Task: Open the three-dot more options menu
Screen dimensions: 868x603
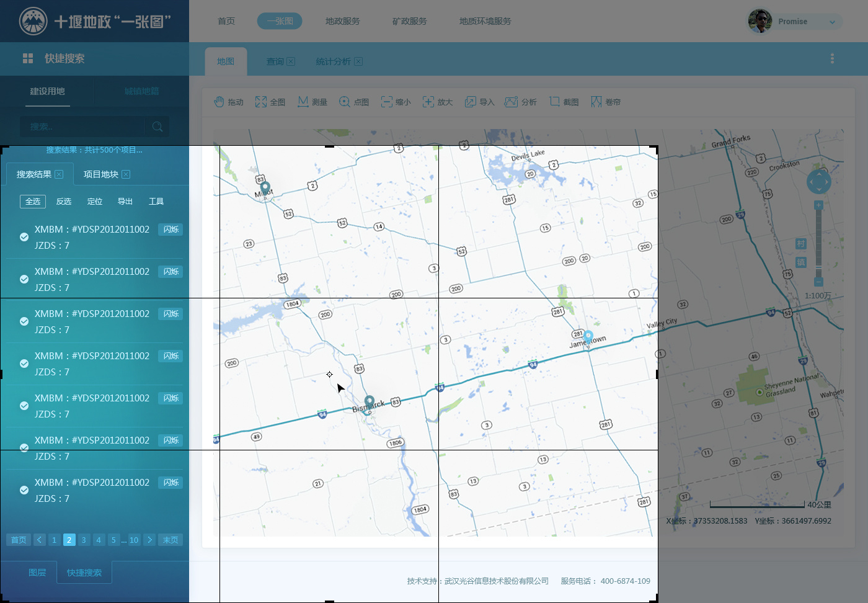Action: [x=832, y=58]
